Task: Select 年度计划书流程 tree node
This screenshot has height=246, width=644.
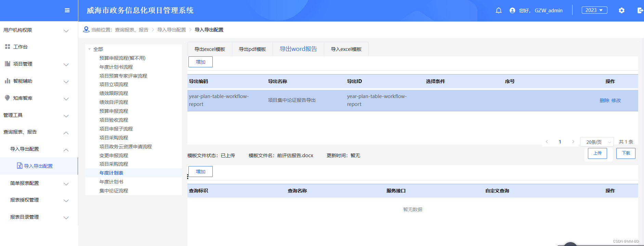Action: tap(116, 67)
